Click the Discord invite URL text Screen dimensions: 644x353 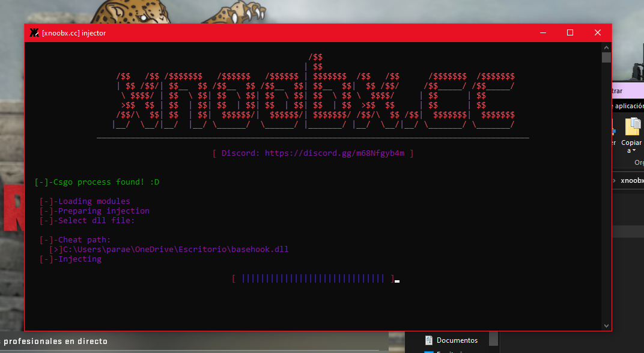tap(335, 153)
